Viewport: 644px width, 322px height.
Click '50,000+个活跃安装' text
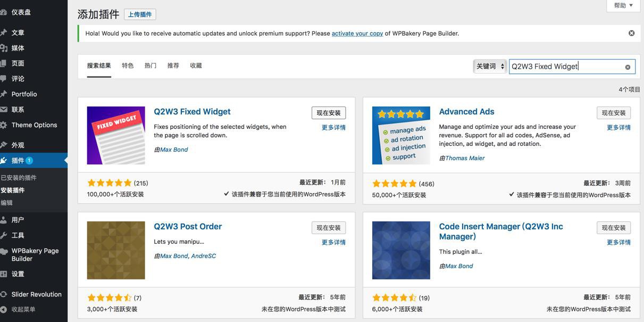pos(399,195)
